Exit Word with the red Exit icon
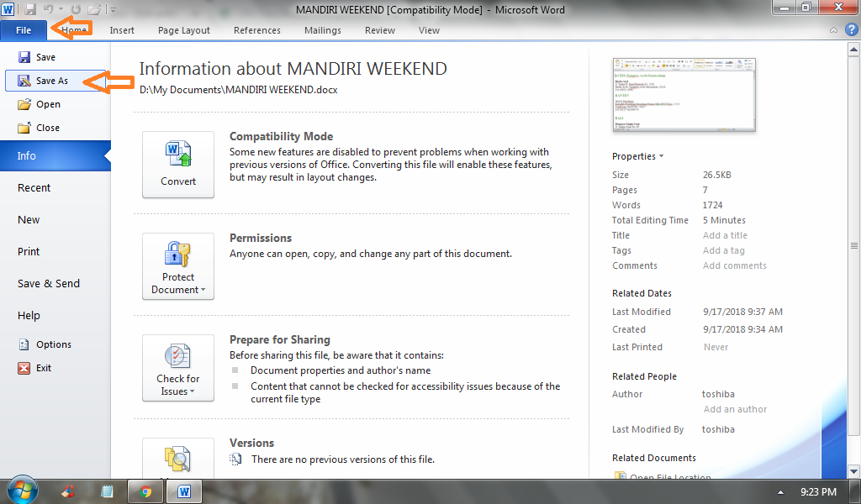Viewport: 861px width, 504px height. point(24,368)
